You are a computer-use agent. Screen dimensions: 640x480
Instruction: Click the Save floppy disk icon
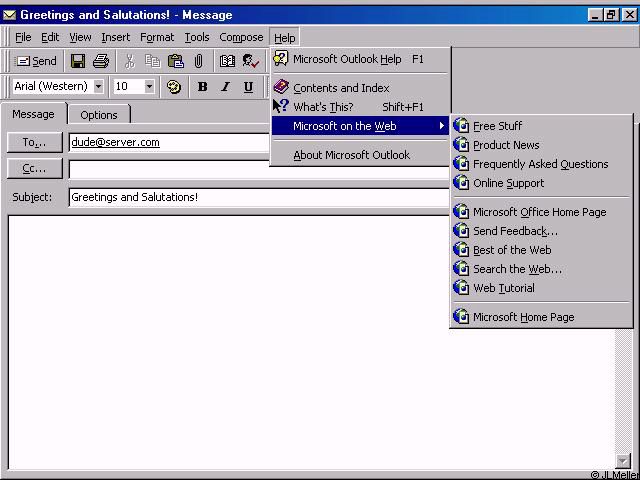pyautogui.click(x=78, y=62)
